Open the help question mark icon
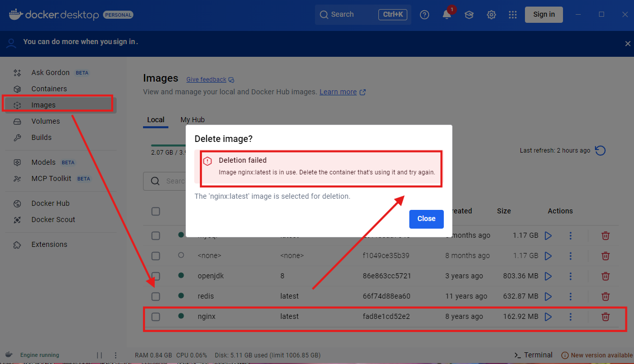Image resolution: width=634 pixels, height=364 pixels. pos(425,15)
